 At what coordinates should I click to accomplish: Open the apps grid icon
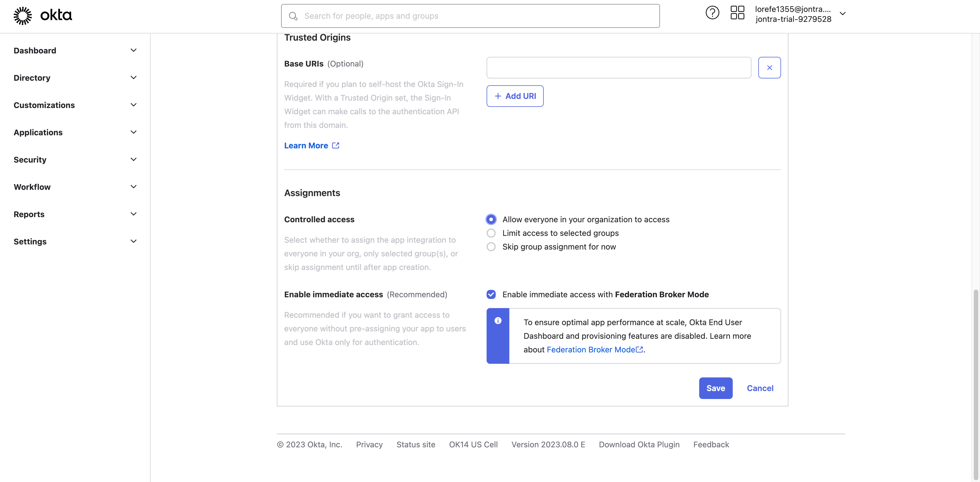(737, 13)
